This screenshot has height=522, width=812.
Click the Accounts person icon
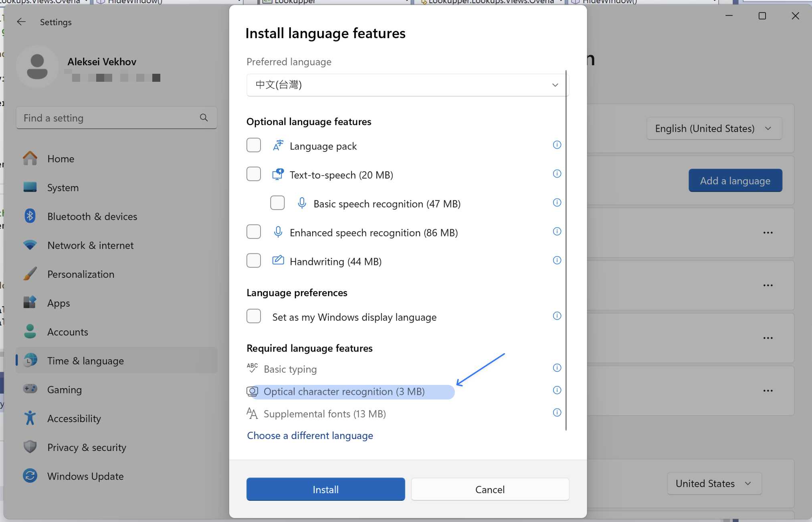coord(30,332)
